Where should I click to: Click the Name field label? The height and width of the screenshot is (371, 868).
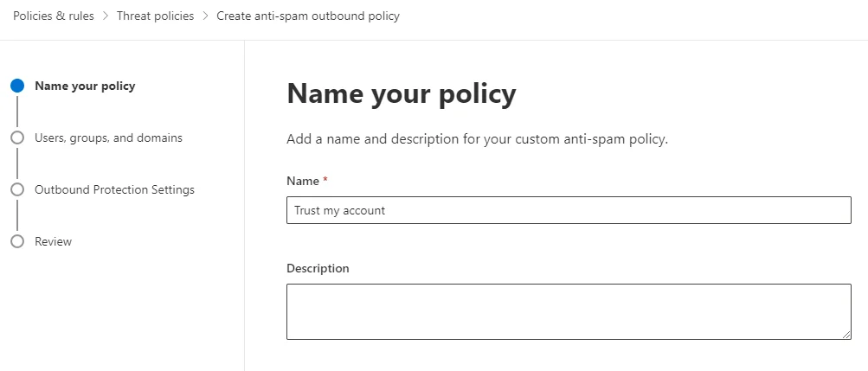point(303,181)
